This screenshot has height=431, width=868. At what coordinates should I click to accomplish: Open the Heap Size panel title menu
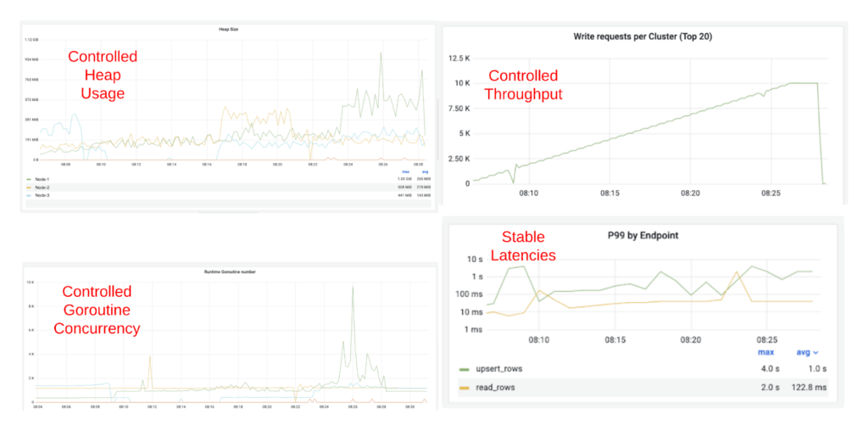coord(227,30)
